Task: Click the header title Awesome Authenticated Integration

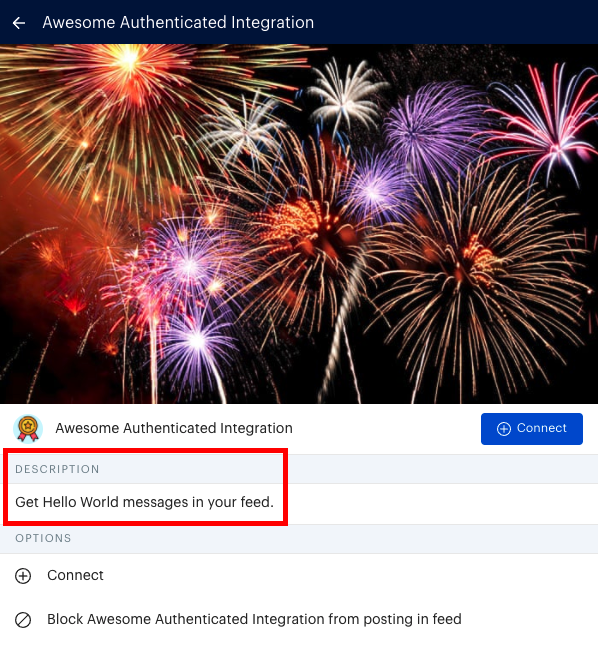Action: pyautogui.click(x=178, y=23)
